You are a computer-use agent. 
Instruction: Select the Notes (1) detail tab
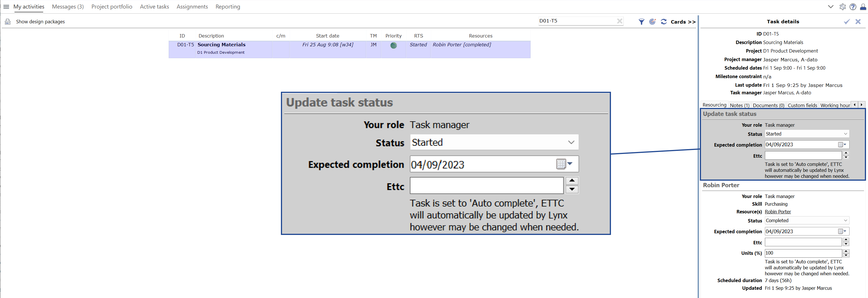point(740,105)
